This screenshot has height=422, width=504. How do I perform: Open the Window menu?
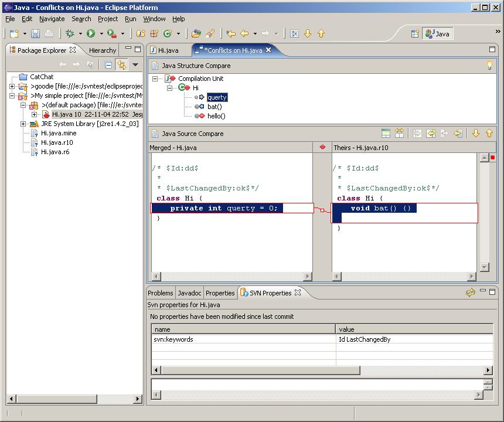point(154,19)
